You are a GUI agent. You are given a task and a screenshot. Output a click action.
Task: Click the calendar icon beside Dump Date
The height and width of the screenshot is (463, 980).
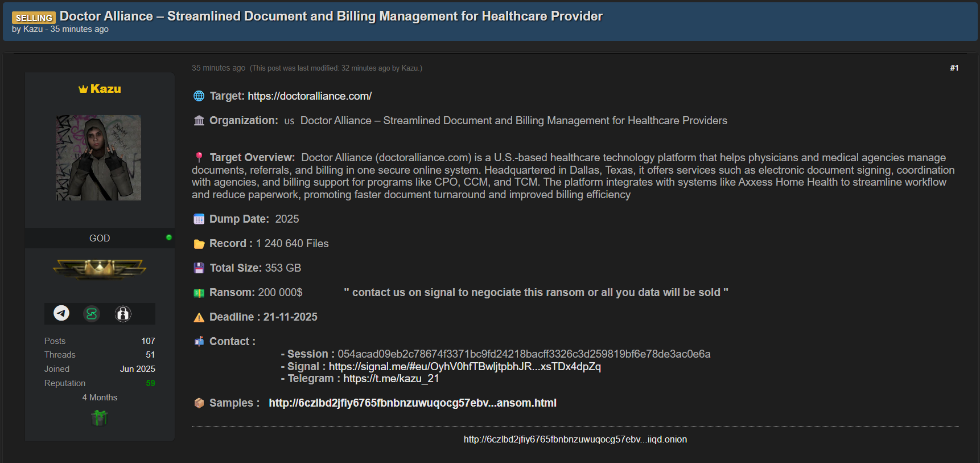click(199, 219)
